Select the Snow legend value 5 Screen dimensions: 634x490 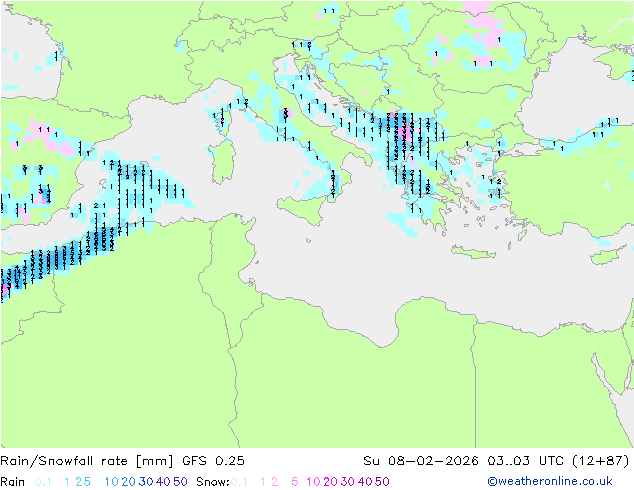294,482
